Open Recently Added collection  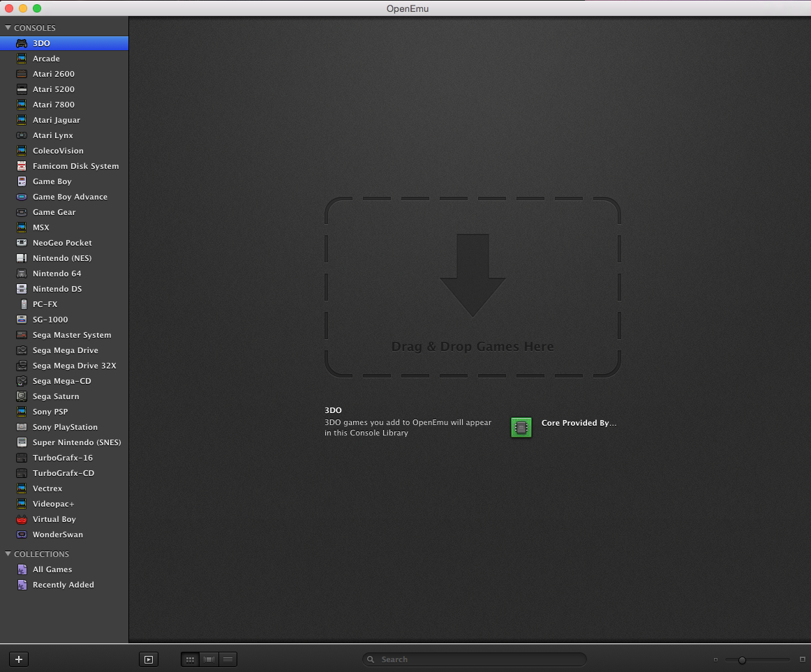pyautogui.click(x=64, y=585)
